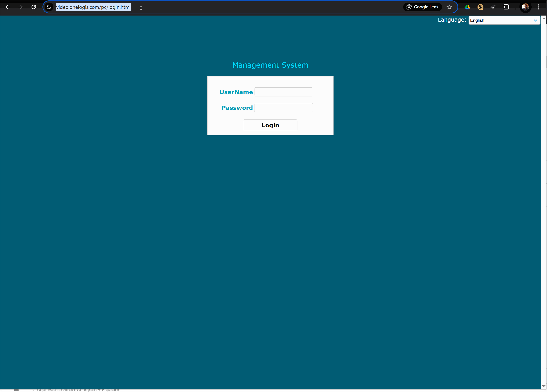Click the scrollbar down arrow

coord(544,386)
